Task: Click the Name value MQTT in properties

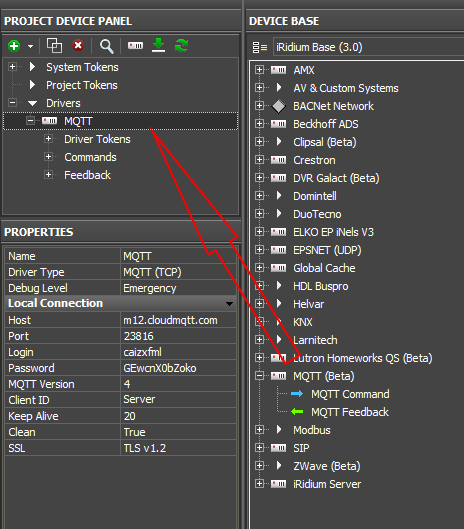Action: pyautogui.click(x=178, y=256)
